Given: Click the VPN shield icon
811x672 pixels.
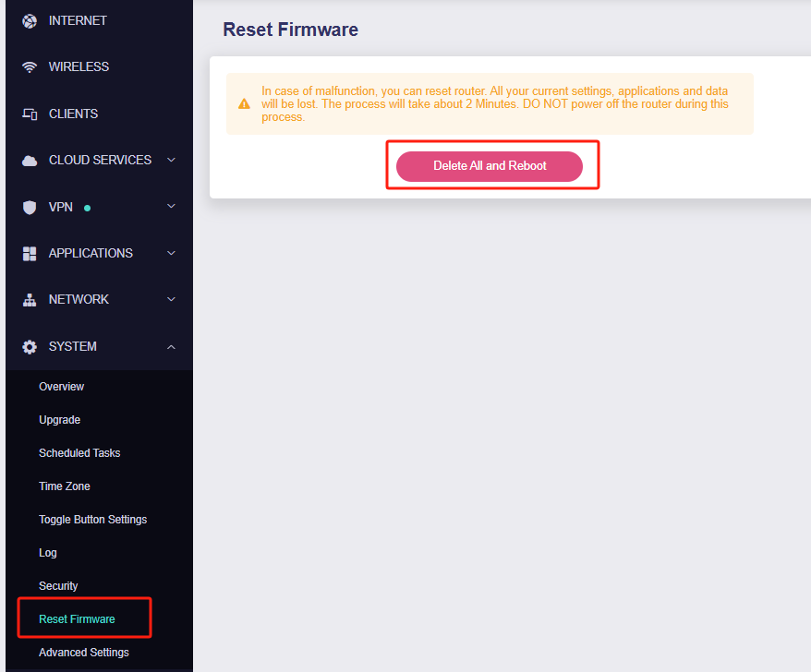Looking at the screenshot, I should pos(30,208).
